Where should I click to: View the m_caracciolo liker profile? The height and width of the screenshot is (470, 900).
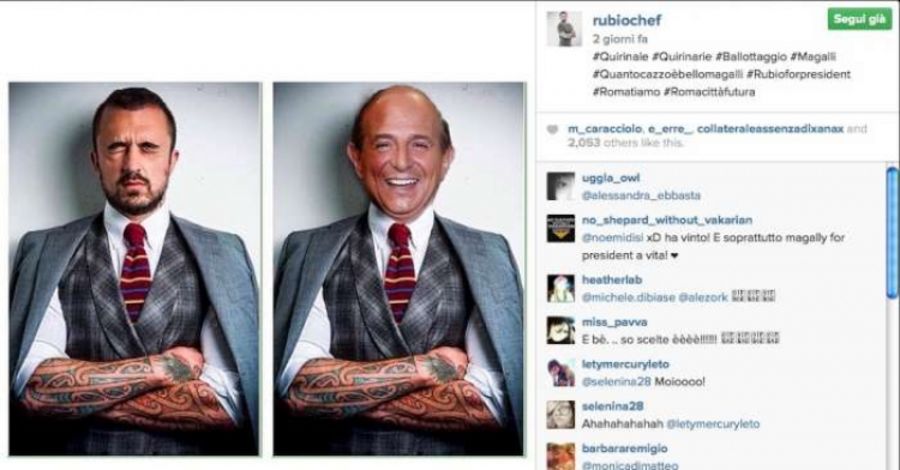tap(605, 129)
